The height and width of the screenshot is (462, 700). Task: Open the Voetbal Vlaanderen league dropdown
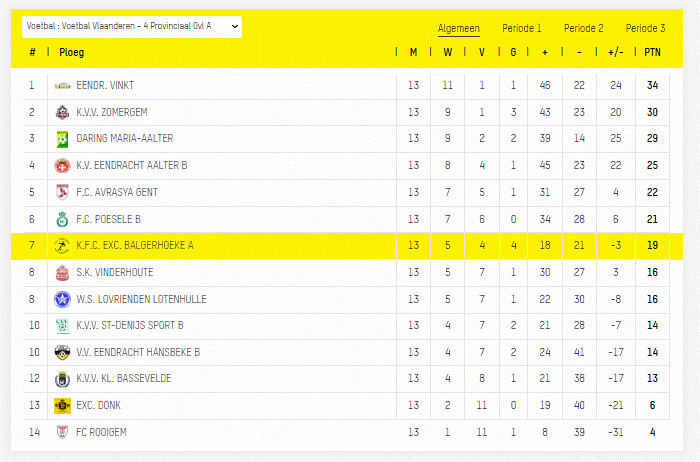[x=133, y=25]
